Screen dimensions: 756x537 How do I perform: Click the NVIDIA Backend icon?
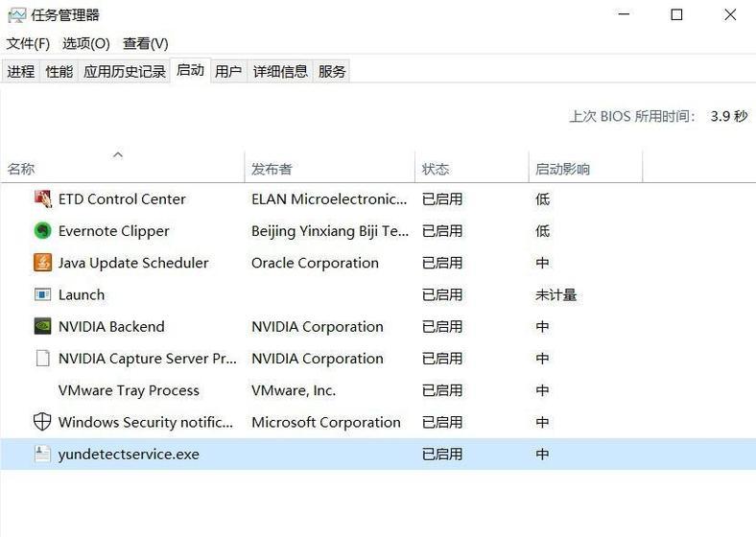[42, 326]
